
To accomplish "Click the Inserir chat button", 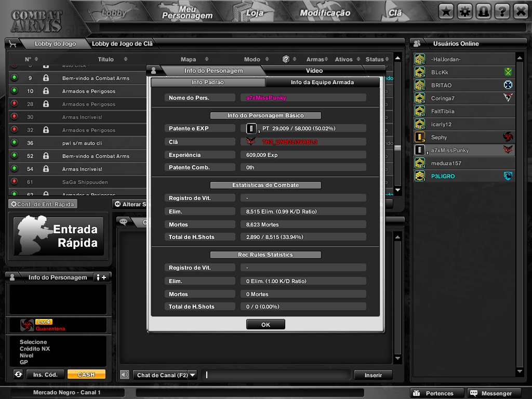I will [x=373, y=375].
